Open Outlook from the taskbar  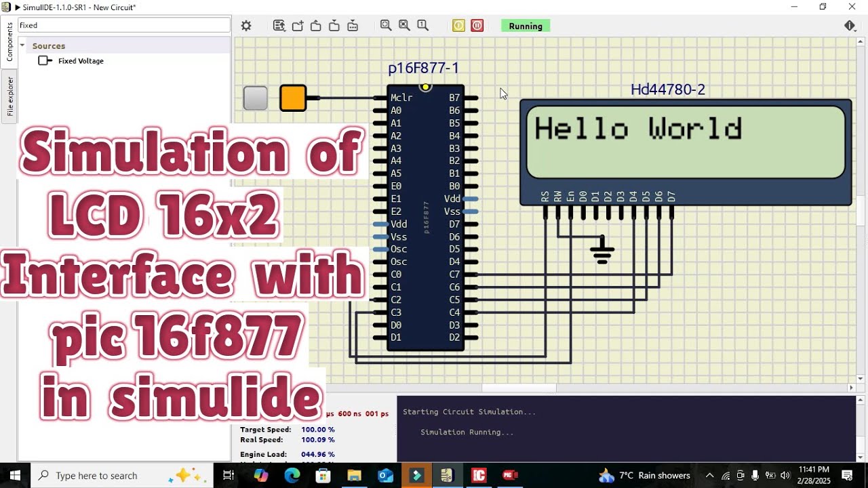[x=385, y=475]
